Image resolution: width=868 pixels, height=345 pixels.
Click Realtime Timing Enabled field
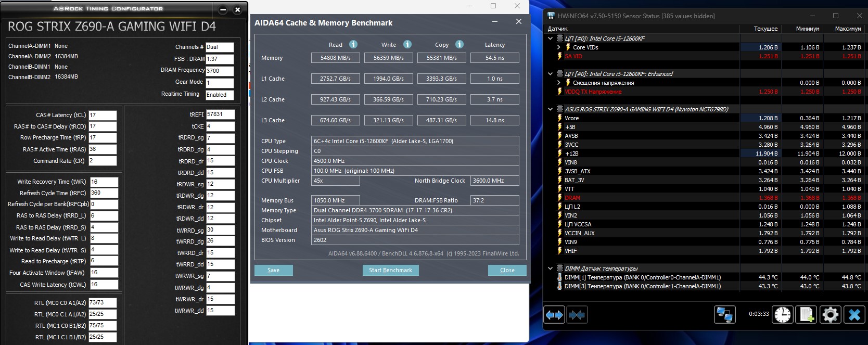(x=220, y=95)
